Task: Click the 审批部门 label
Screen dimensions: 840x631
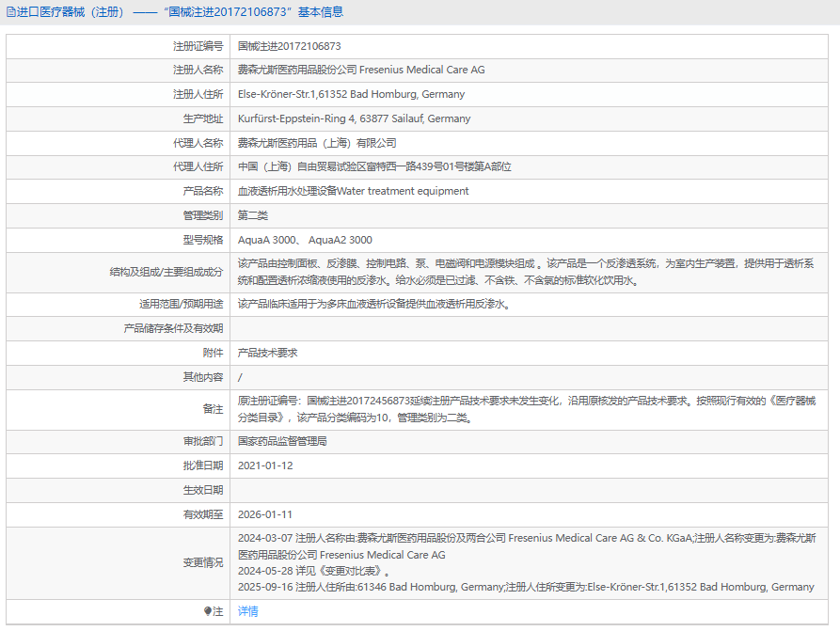Action: point(202,441)
